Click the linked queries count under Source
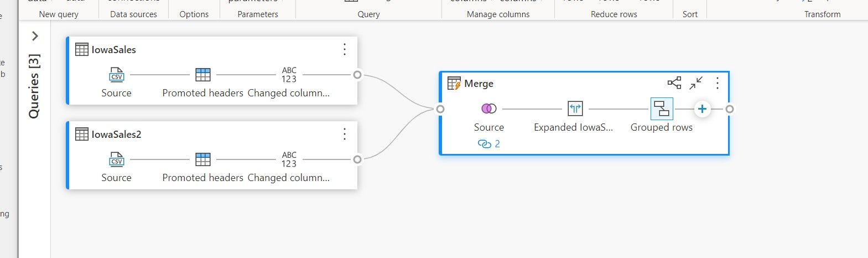Image resolution: width=868 pixels, height=258 pixels. (x=488, y=144)
